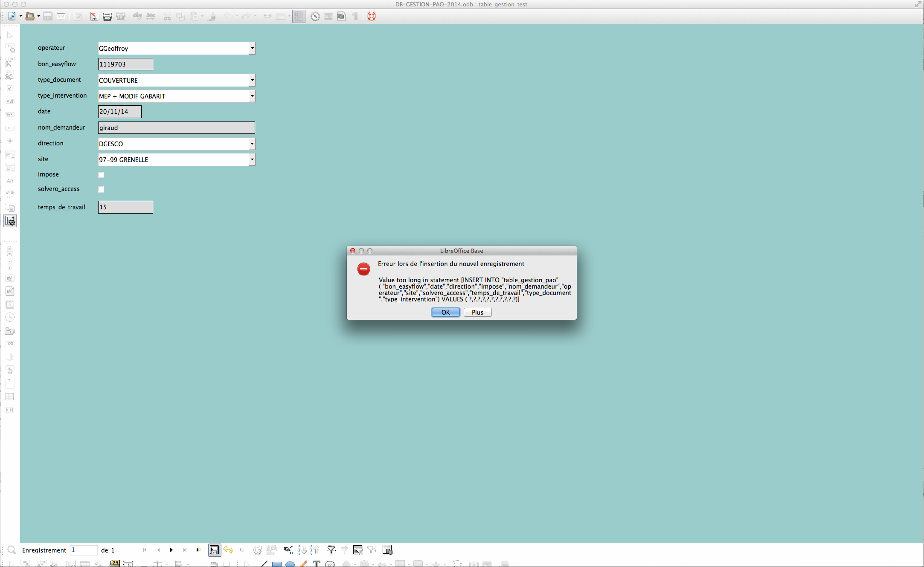Viewport: 924px width, 567px height.
Task: Apply AutoFilter funnel icon
Action: 331,550
